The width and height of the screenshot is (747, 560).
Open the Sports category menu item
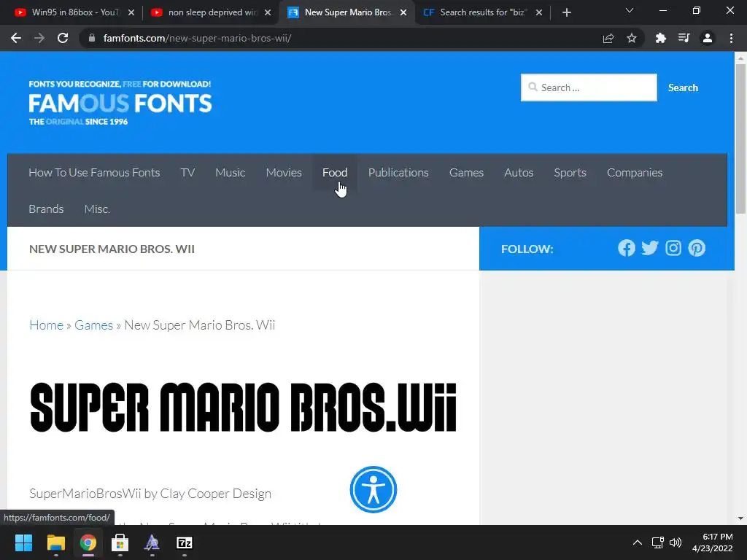(570, 172)
